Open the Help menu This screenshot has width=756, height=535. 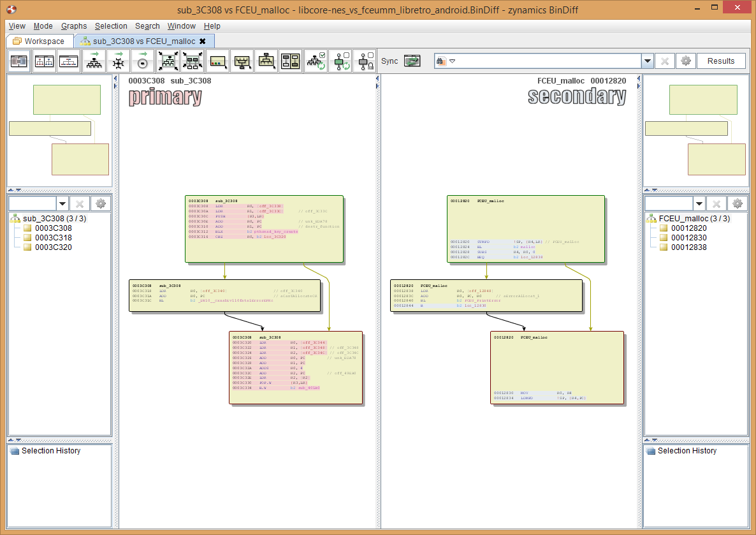click(212, 26)
